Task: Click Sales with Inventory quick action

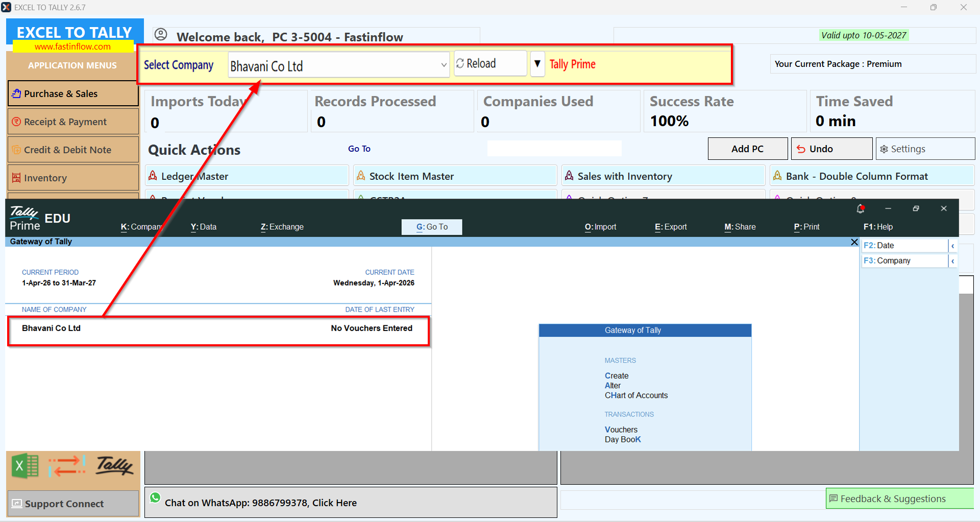Action: [663, 176]
